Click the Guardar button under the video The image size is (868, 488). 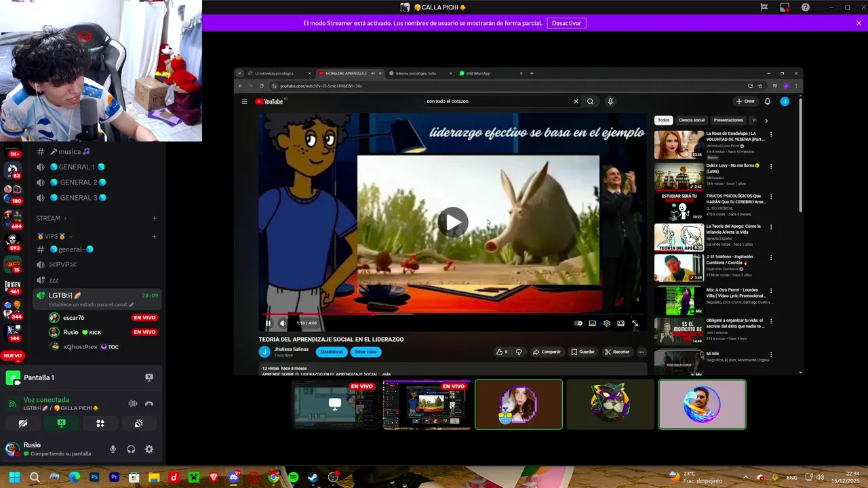[583, 352]
